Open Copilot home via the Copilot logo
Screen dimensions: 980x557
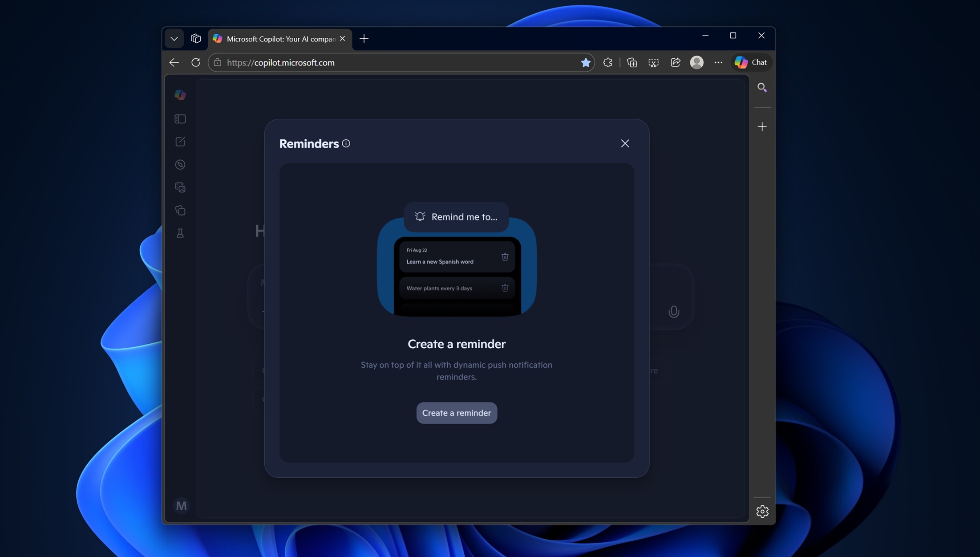[181, 94]
